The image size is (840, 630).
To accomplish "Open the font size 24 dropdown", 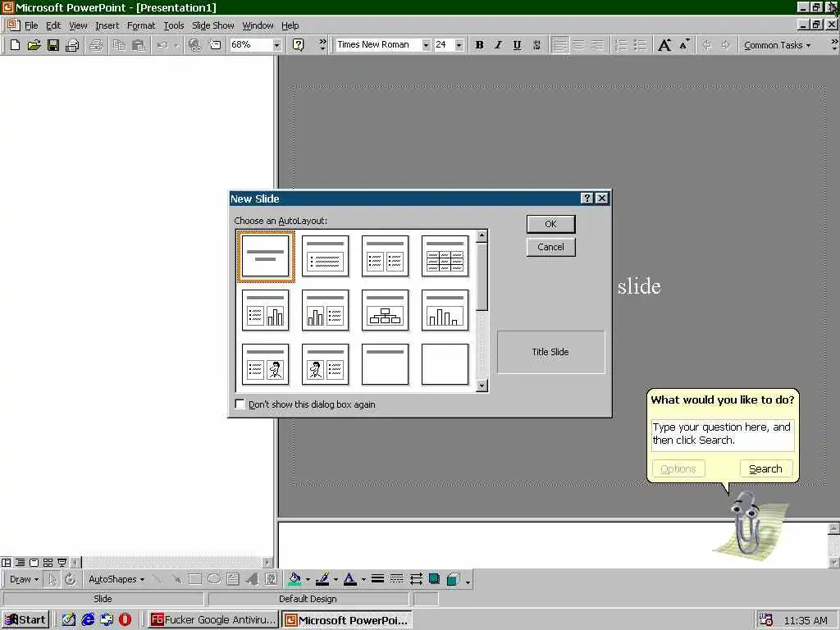I will (x=459, y=45).
